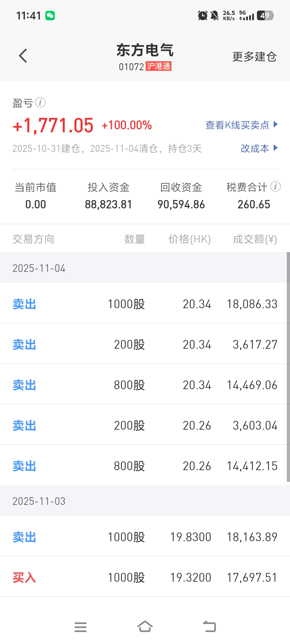The height and width of the screenshot is (644, 290).
Task: Open the 税费合计 info icon
Action: (x=275, y=187)
